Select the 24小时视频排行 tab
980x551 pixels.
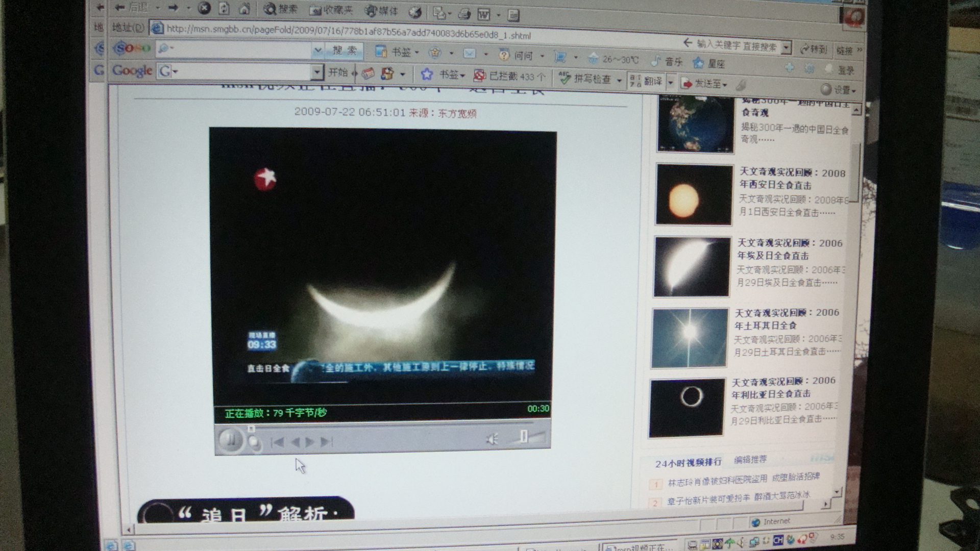688,463
